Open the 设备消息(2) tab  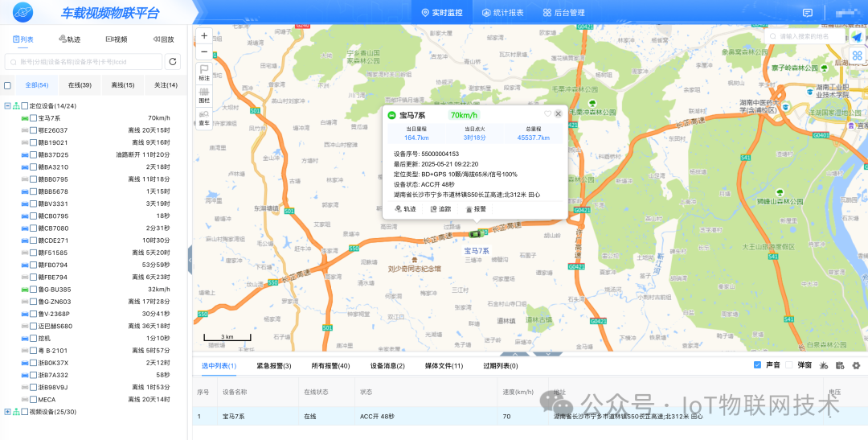pyautogui.click(x=387, y=366)
